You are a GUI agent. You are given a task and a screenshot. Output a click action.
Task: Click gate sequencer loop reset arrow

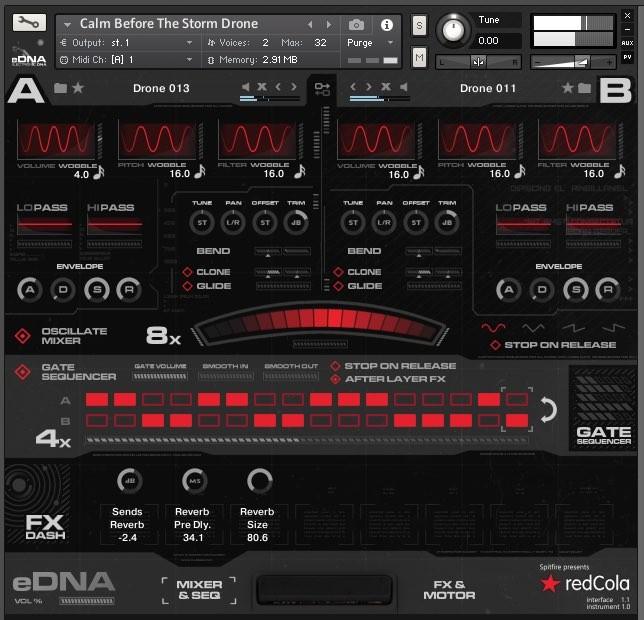pyautogui.click(x=548, y=409)
